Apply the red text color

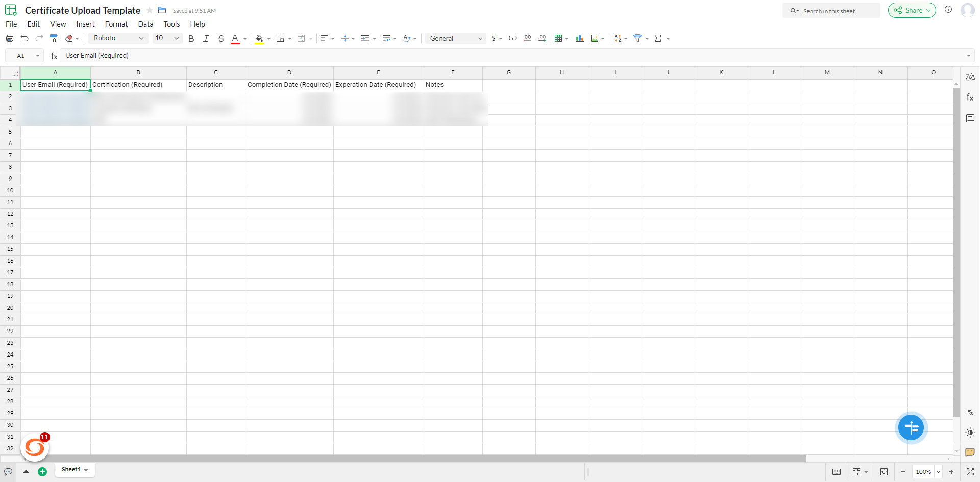[235, 39]
